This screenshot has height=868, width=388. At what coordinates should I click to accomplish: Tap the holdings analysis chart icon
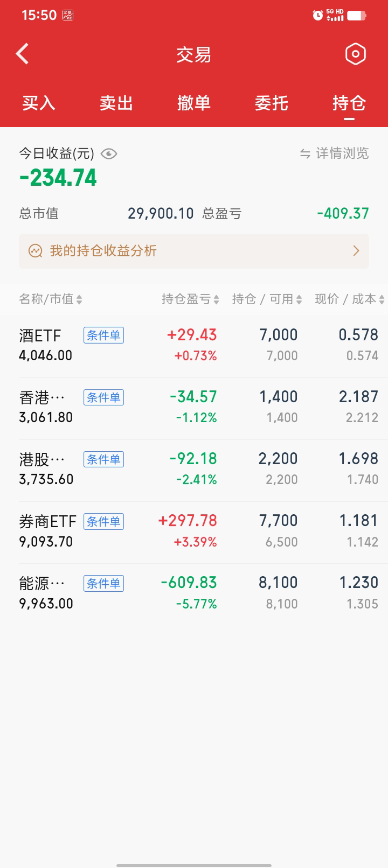tap(36, 251)
